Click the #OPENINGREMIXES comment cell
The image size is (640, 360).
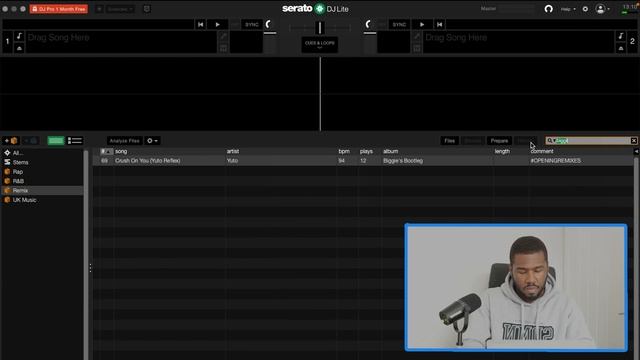click(556, 161)
